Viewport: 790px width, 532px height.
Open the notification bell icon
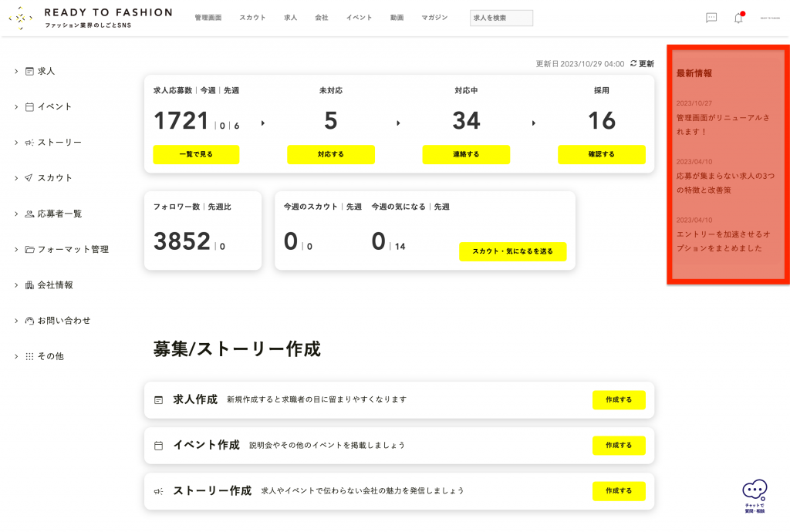pos(738,18)
